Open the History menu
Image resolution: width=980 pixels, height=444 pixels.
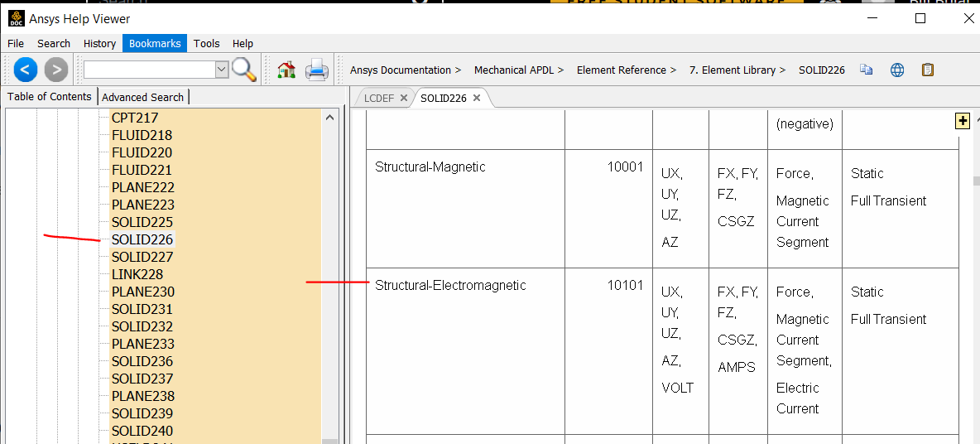coord(99,43)
